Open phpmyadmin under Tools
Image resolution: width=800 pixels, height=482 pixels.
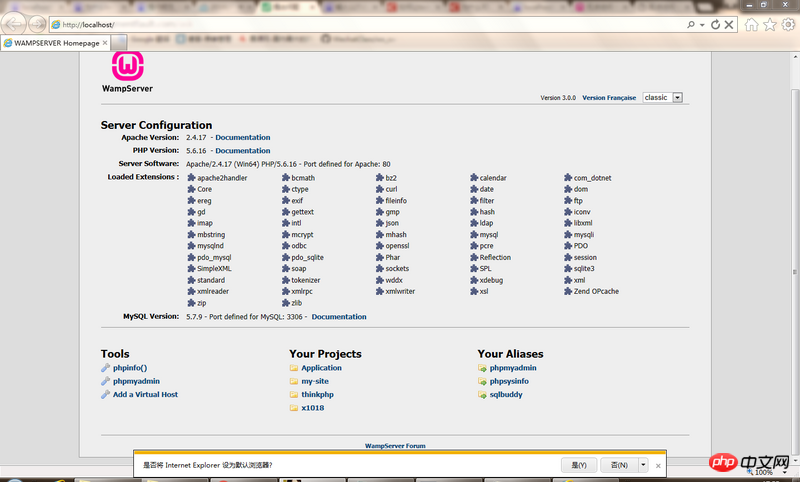point(136,381)
